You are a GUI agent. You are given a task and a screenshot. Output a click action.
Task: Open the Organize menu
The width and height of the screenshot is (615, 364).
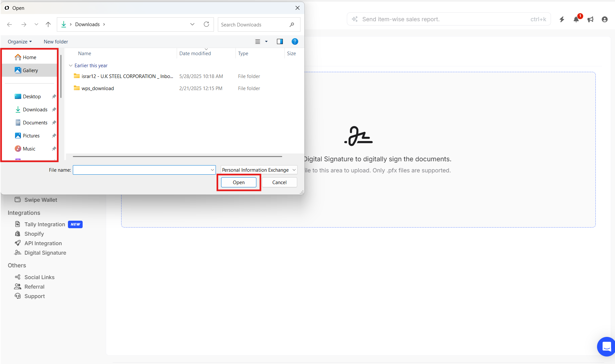coord(20,42)
